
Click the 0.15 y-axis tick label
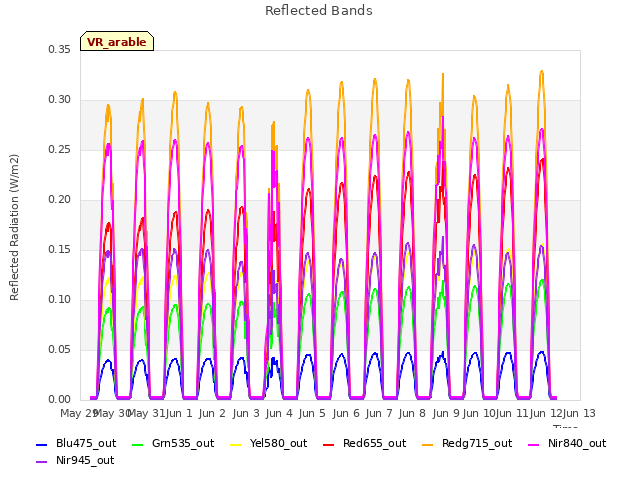60,249
